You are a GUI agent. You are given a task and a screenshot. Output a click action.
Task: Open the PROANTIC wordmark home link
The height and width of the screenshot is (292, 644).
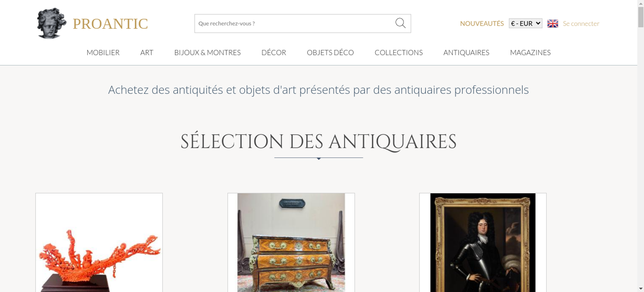(x=110, y=24)
